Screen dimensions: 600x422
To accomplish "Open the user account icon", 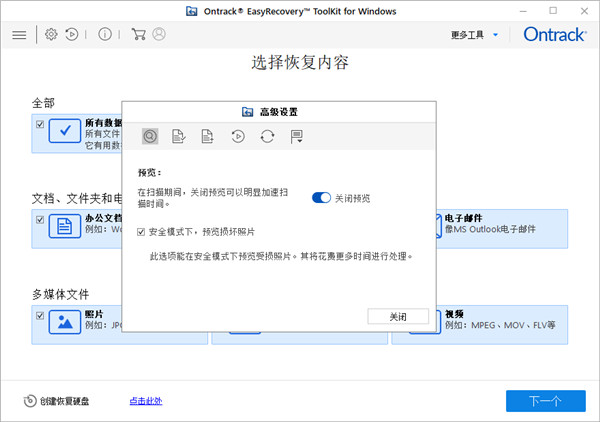I will (x=159, y=34).
